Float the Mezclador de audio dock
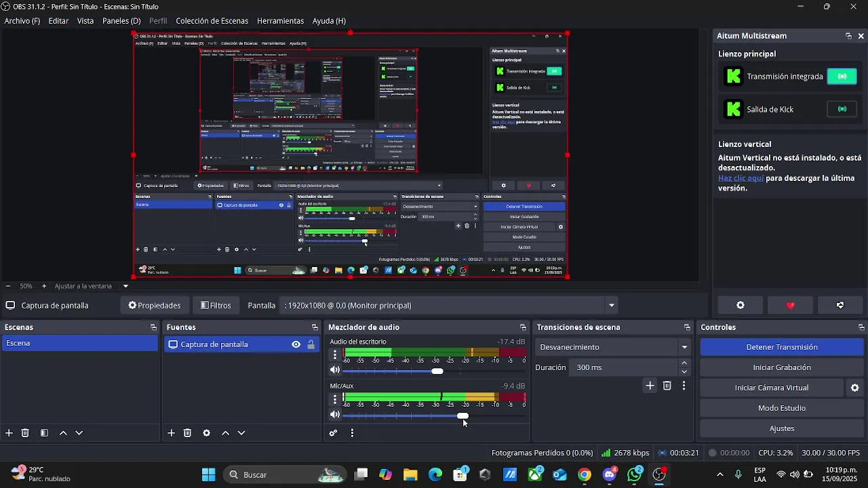The width and height of the screenshot is (868, 488). (x=523, y=327)
